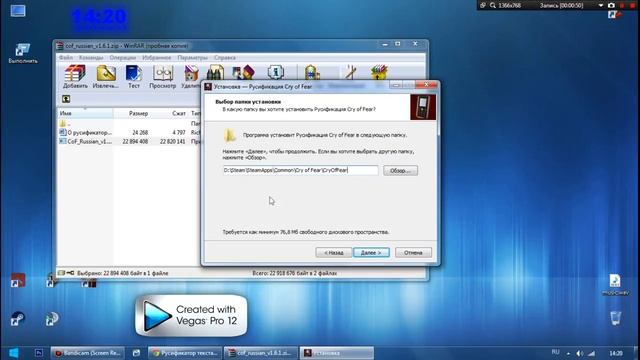
Task: Click the Wizard icon in WinRAR toolbar
Action: click(243, 72)
